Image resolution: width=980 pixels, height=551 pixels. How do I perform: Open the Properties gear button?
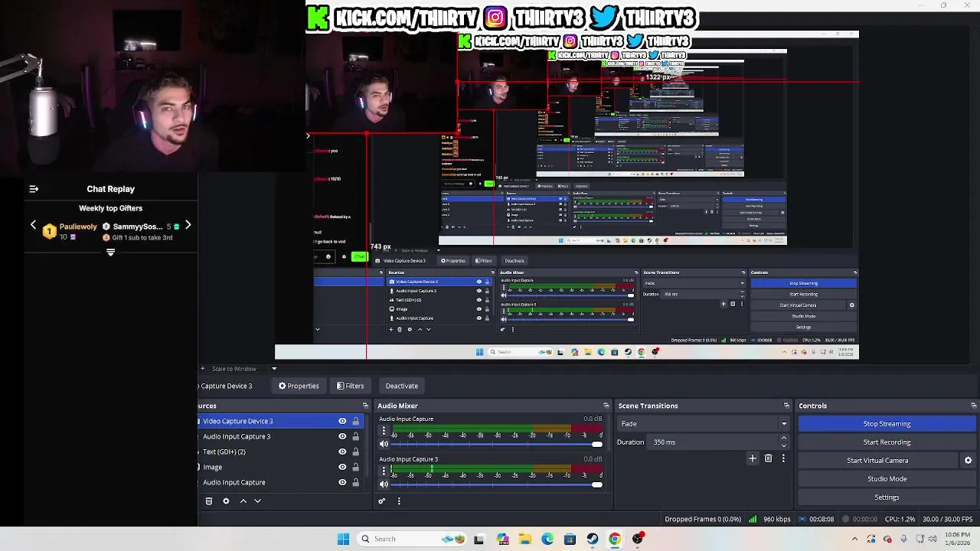pos(299,386)
